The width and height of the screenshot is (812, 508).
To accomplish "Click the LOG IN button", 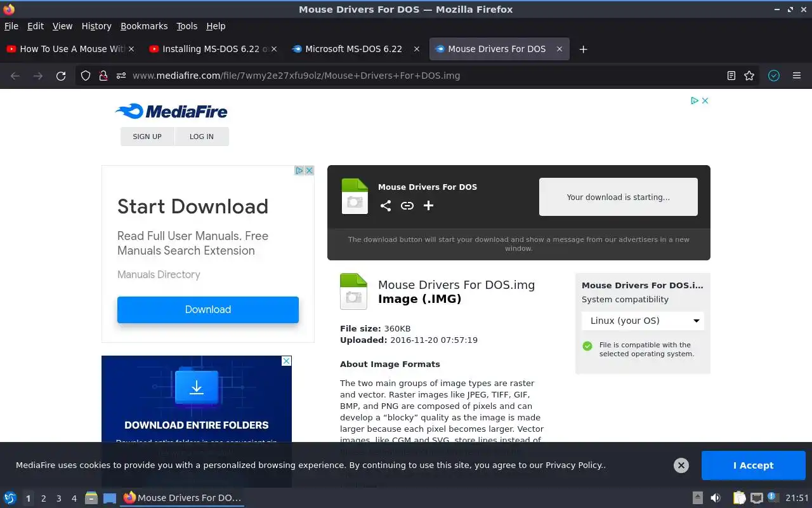I will click(x=202, y=137).
